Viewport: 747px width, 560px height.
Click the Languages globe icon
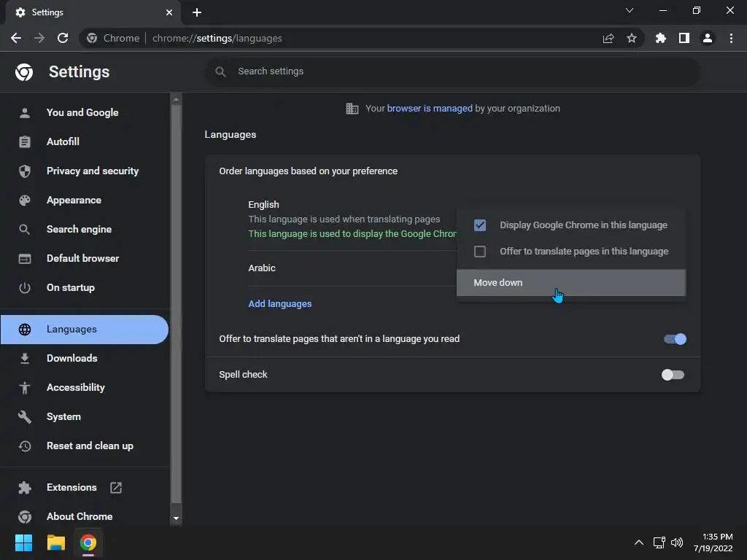click(x=24, y=329)
